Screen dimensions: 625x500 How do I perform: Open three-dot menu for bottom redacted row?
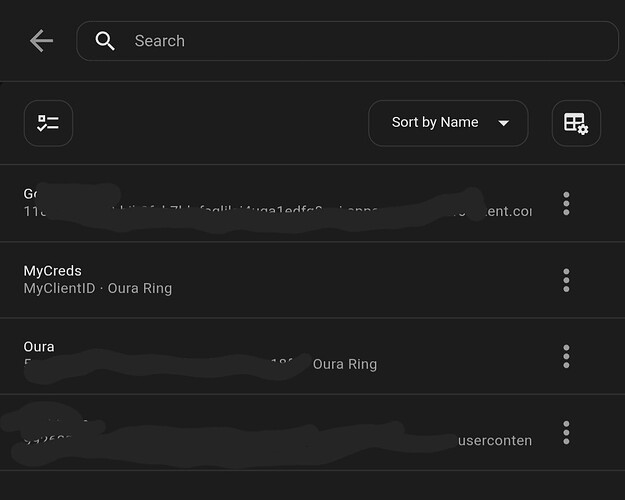(566, 432)
